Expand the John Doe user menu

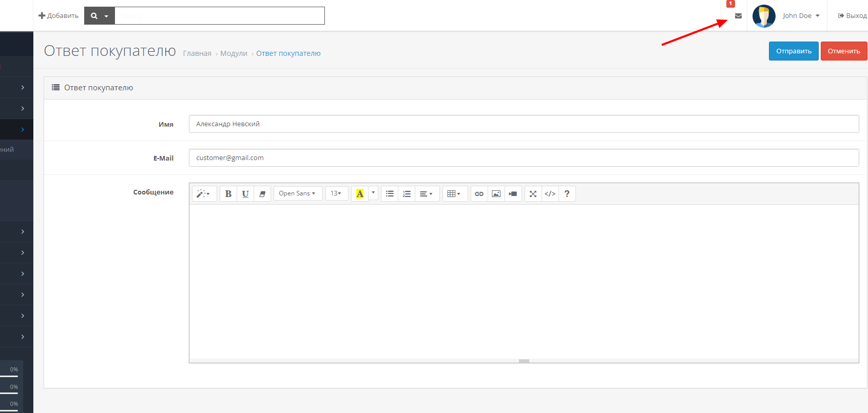coord(801,16)
